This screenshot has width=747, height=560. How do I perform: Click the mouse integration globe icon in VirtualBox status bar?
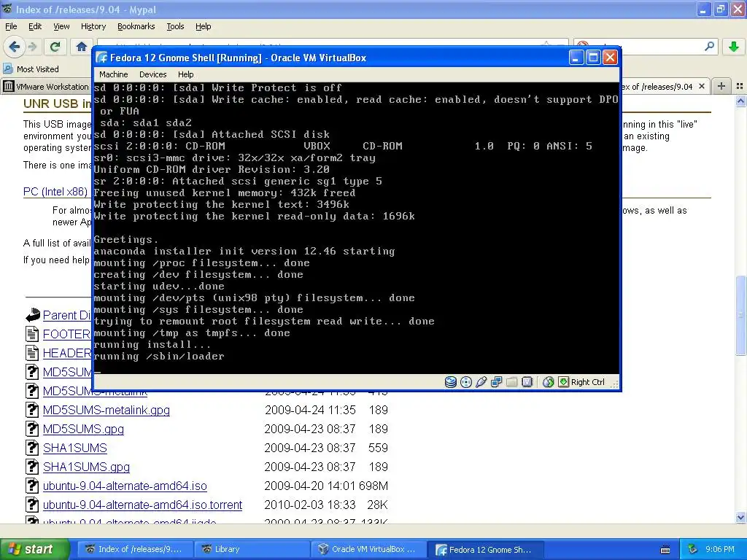(548, 382)
